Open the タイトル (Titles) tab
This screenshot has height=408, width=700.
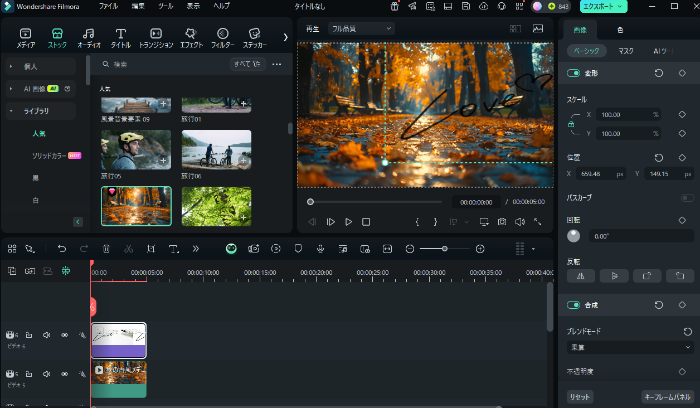pos(121,38)
